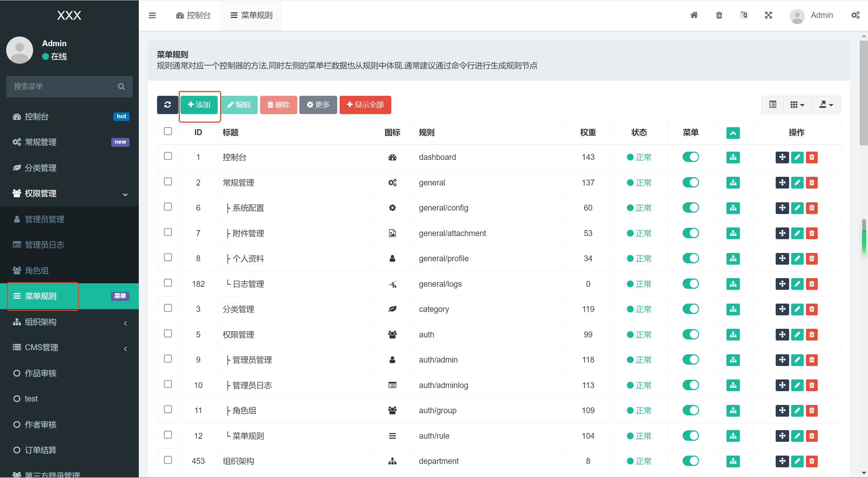Click the sidebar hamburger toggle icon

click(152, 15)
